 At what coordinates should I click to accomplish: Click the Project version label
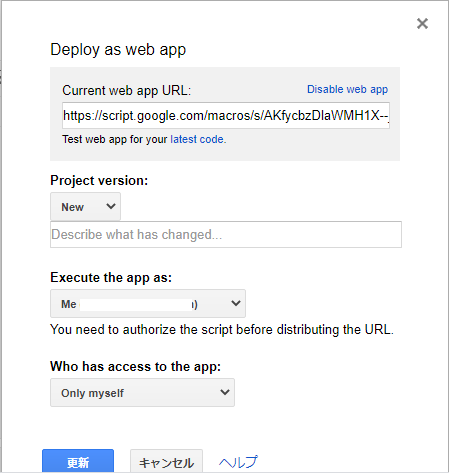(x=99, y=180)
